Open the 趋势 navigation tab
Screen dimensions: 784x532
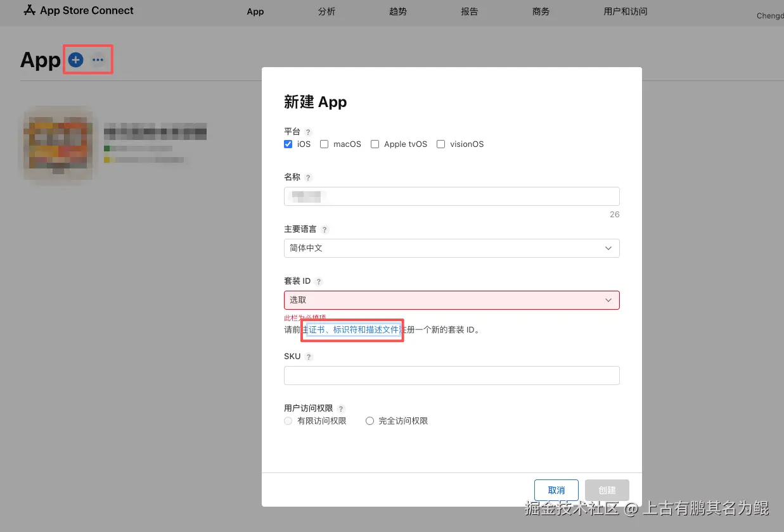pyautogui.click(x=398, y=11)
